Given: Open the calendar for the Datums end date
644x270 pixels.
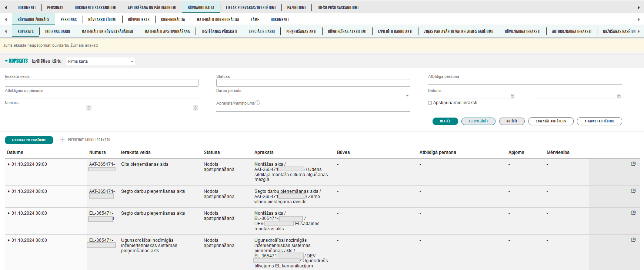Looking at the screenshot, I should [x=619, y=96].
